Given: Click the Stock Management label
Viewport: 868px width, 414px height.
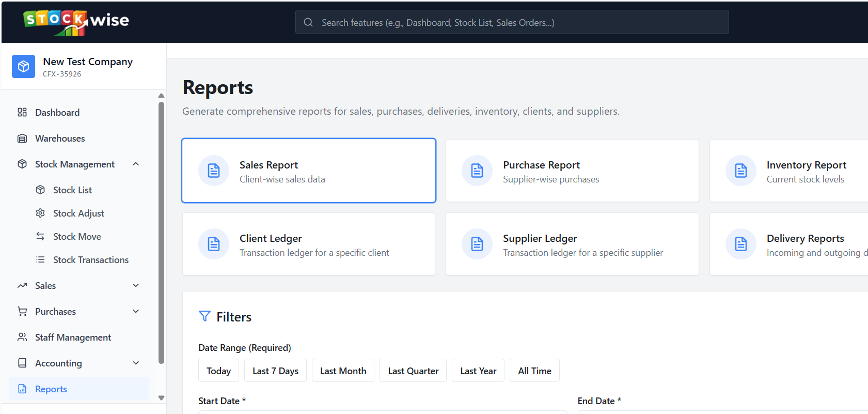Looking at the screenshot, I should 75,164.
